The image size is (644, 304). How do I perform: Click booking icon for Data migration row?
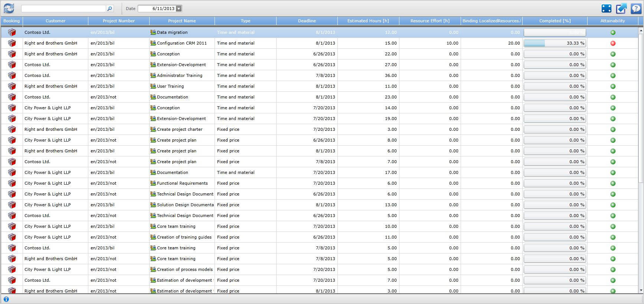(x=12, y=32)
